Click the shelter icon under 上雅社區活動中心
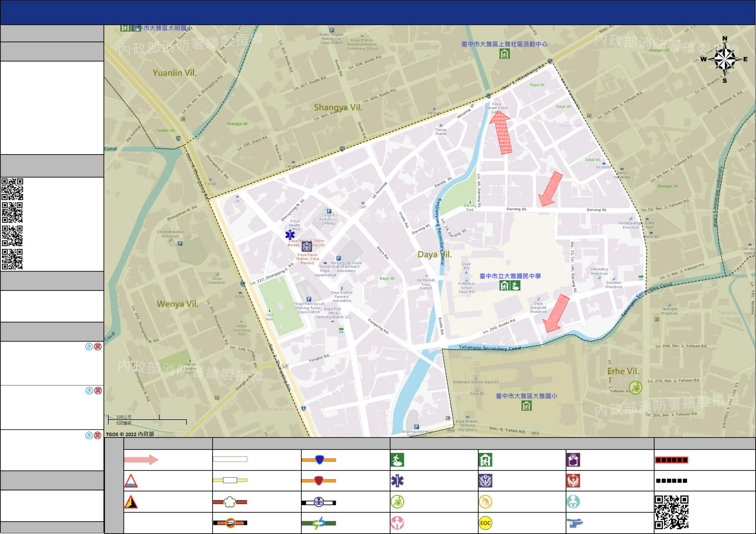 point(504,53)
